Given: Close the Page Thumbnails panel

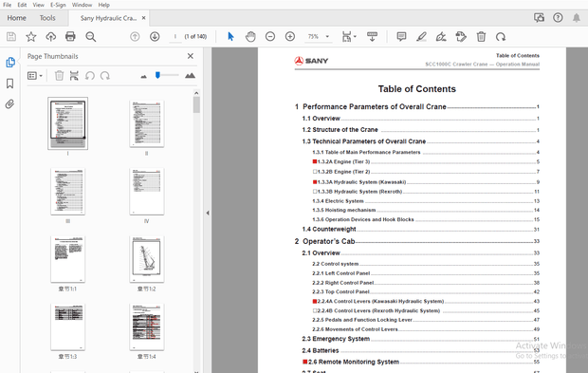Looking at the screenshot, I should coord(191,56).
